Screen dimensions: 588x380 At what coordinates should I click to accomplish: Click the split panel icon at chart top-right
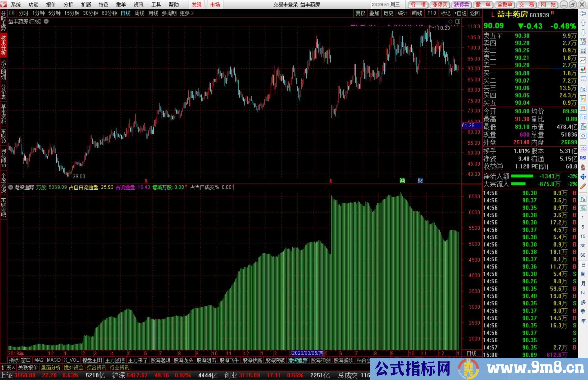click(458, 21)
